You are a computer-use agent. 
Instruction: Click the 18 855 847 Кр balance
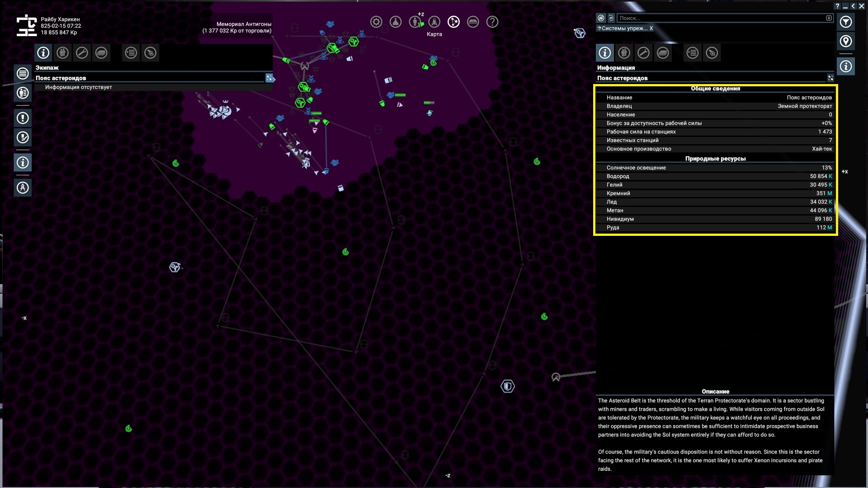pos(59,33)
